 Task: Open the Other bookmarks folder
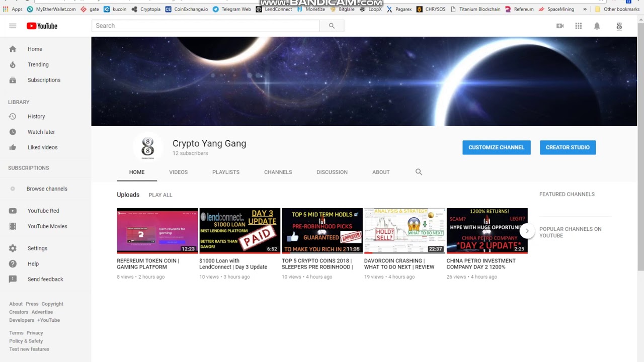tap(617, 9)
